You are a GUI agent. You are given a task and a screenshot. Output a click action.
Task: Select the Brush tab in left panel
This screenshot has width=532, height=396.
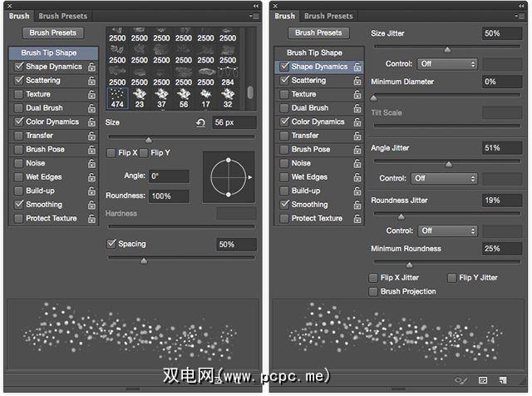pos(19,16)
